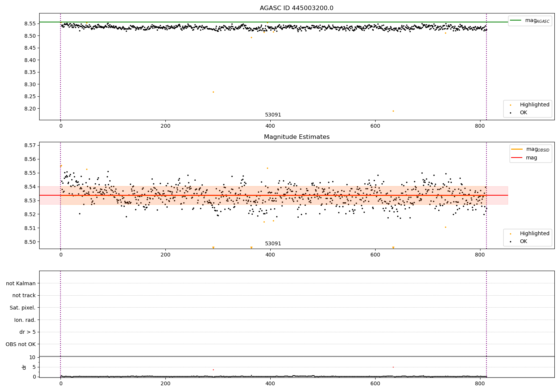The image size is (560, 392).
Task: Click the orange outlier near 8.19 magnitude
Action: click(393, 111)
